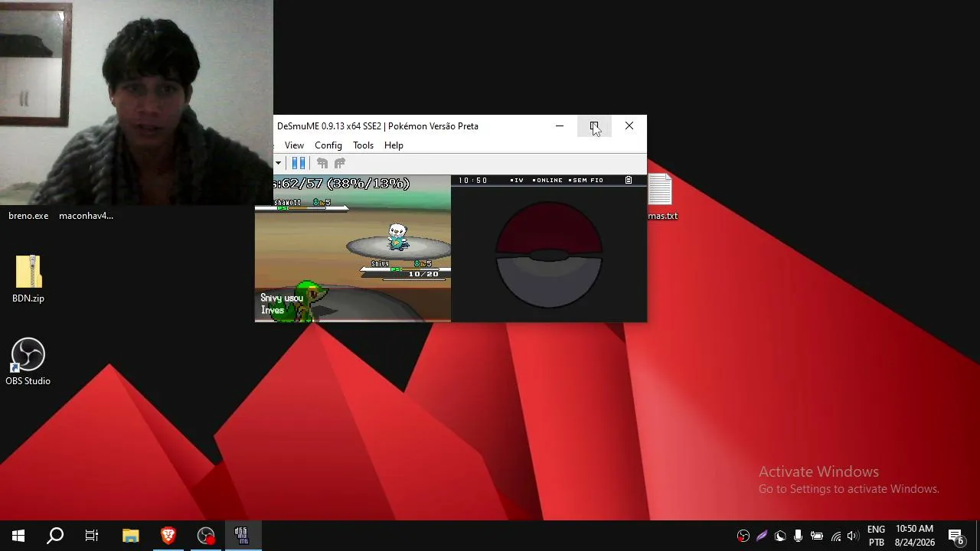
Task: Open the toolbar dropdown arrow beside pause
Action: click(x=278, y=163)
